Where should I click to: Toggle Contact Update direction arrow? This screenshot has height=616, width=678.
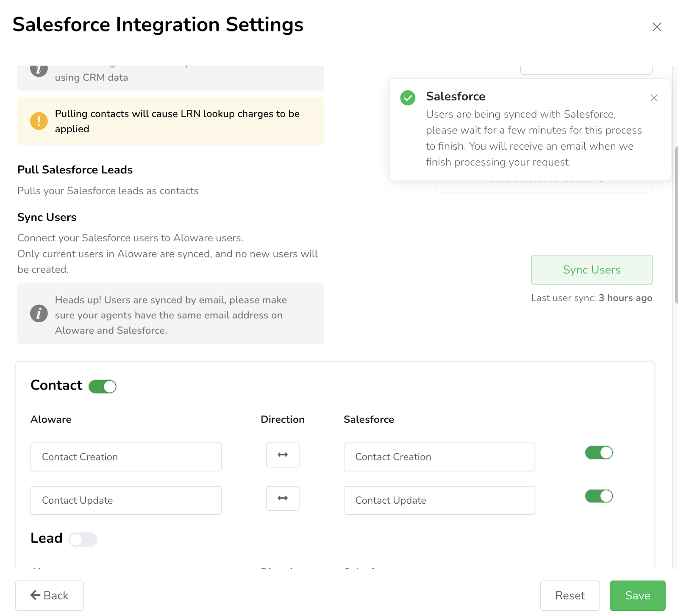pyautogui.click(x=283, y=498)
